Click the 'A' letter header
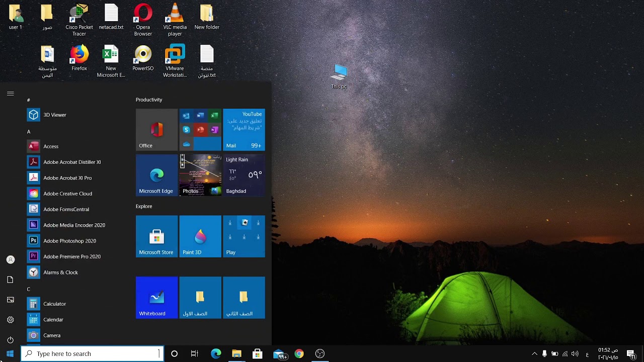Screen dimensions: 644x362 [x=29, y=132]
